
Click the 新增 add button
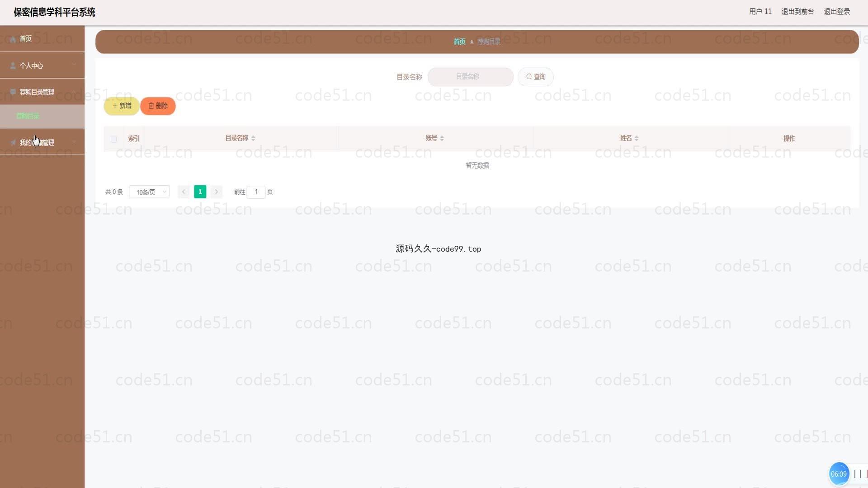pyautogui.click(x=122, y=106)
